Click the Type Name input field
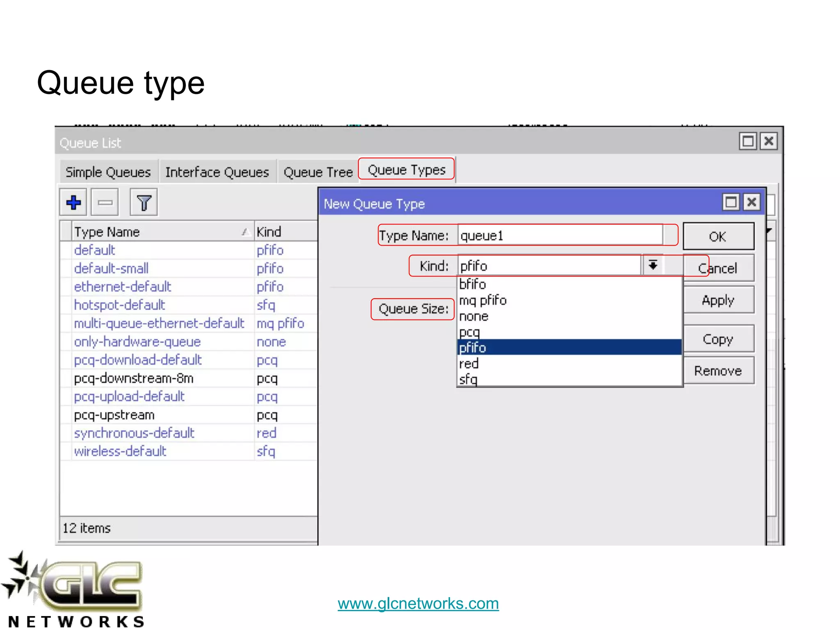 pos(559,235)
